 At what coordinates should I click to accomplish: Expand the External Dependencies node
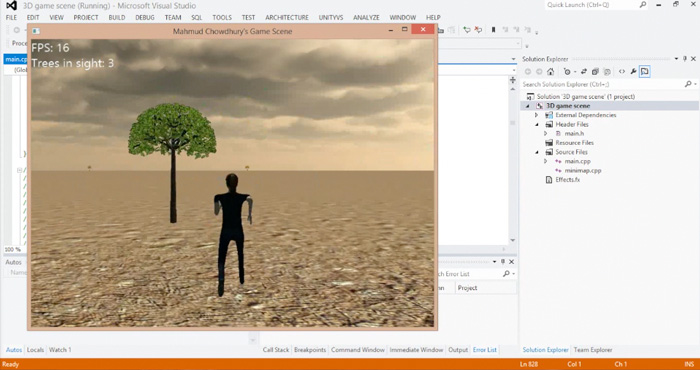coord(537,115)
